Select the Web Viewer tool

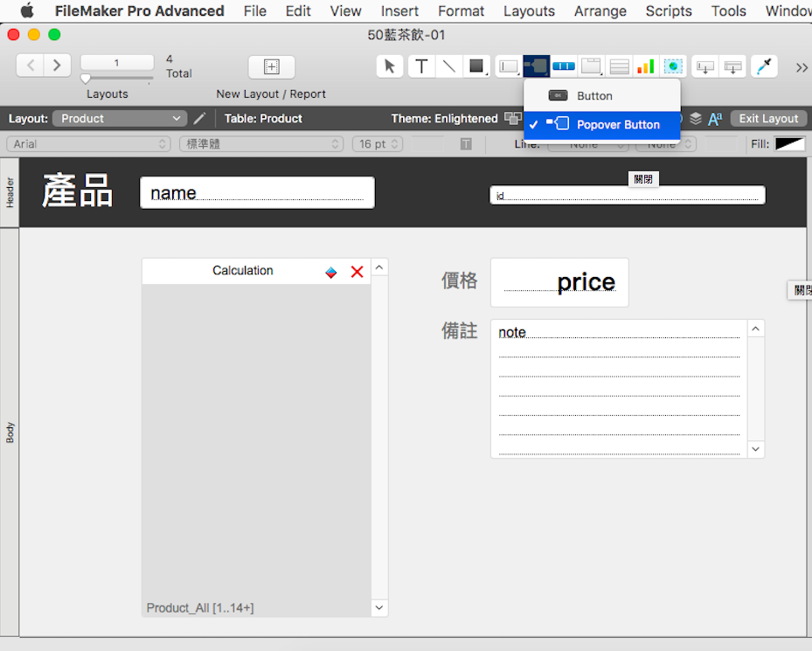click(x=673, y=66)
